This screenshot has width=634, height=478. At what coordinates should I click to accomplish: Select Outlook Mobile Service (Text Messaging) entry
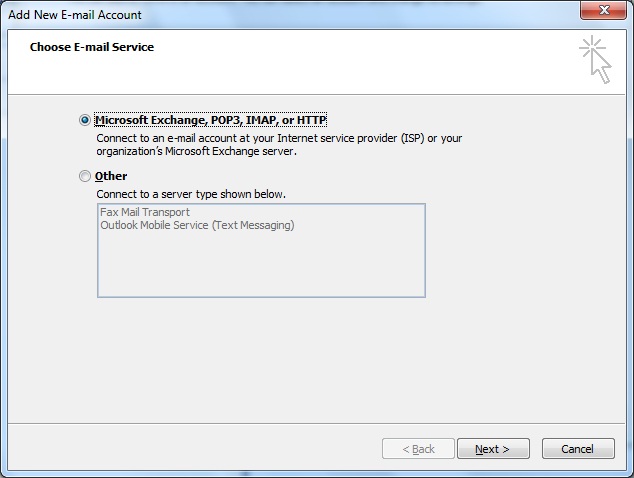click(197, 225)
